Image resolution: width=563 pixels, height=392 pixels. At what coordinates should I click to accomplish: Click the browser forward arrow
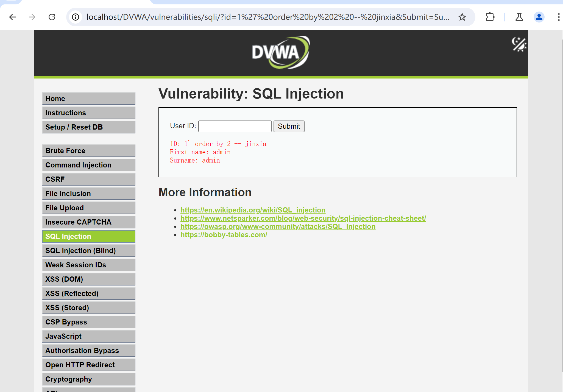pyautogui.click(x=32, y=17)
